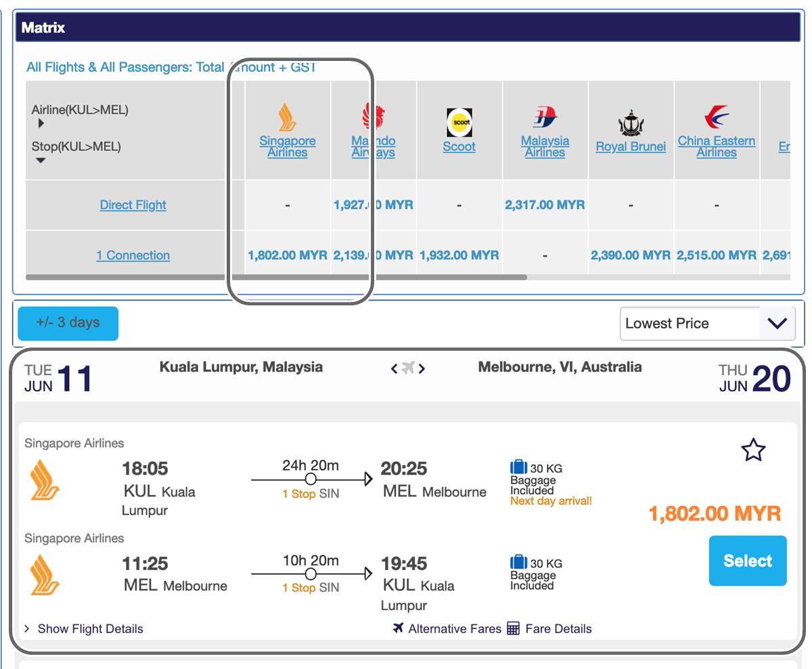Open the Malindo Airways link in the Matrix
Viewport: 812px width, 669px height.
pyautogui.click(x=374, y=147)
